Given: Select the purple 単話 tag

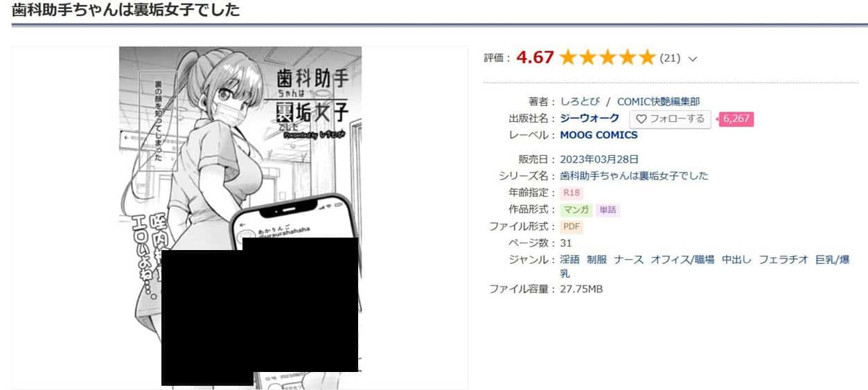Looking at the screenshot, I should [x=608, y=210].
